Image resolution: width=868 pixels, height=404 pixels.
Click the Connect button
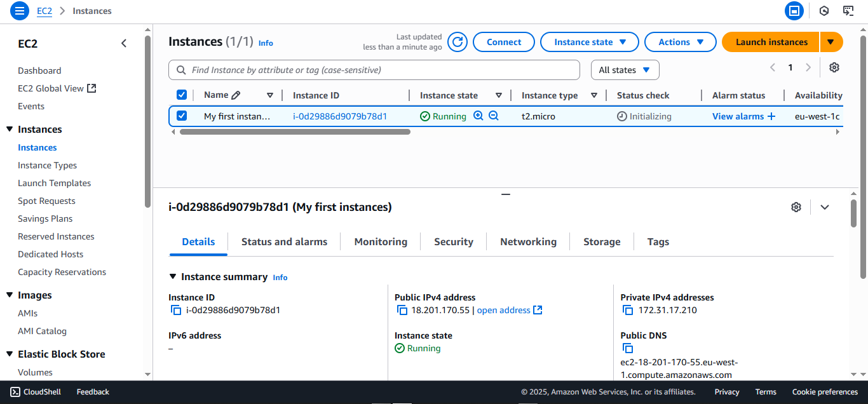(x=503, y=41)
